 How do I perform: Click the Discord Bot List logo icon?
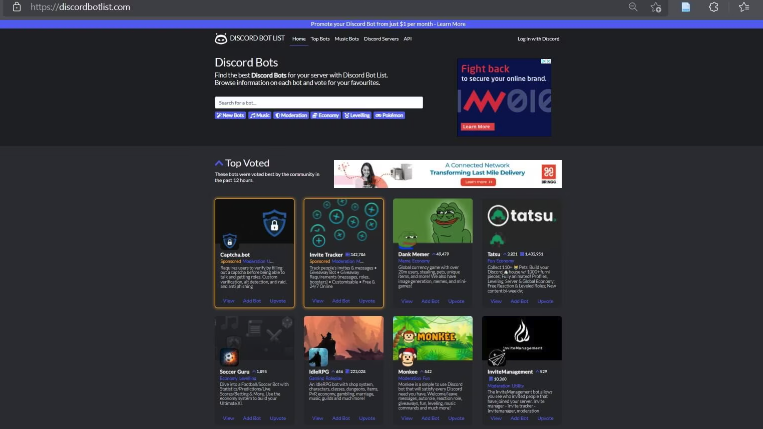coord(220,39)
